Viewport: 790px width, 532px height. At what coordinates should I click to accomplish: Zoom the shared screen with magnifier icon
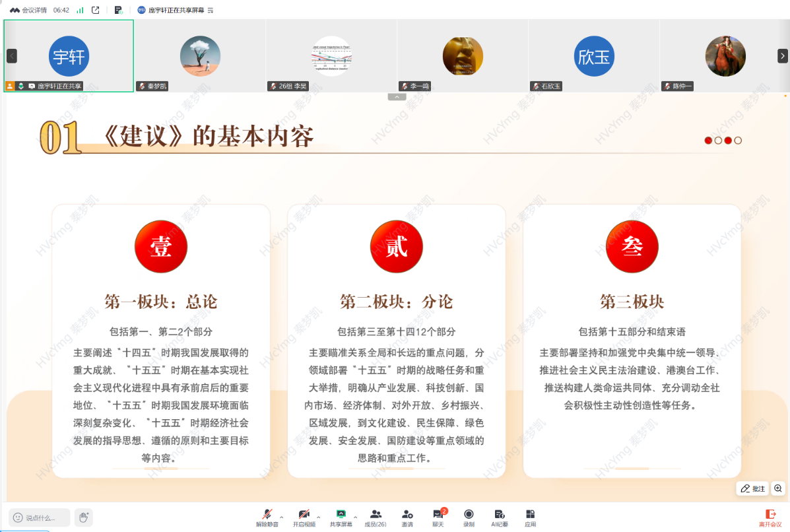(x=778, y=488)
